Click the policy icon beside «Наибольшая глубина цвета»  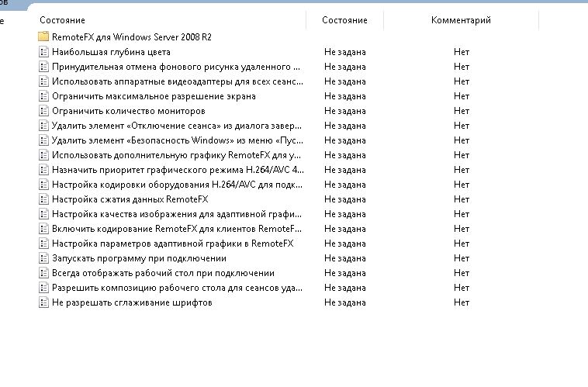coord(43,52)
